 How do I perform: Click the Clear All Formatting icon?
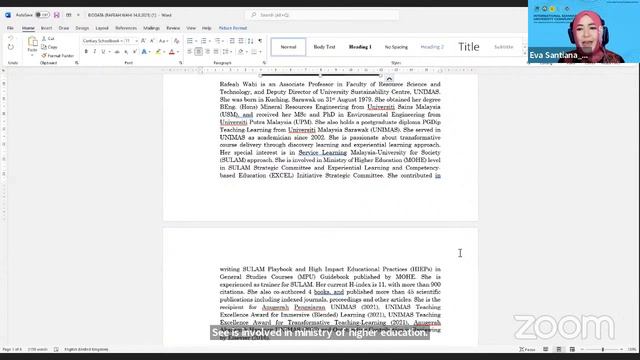(x=177, y=41)
